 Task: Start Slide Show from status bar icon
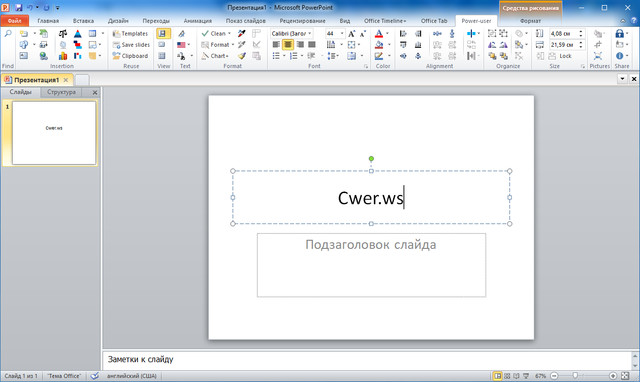tap(526, 376)
